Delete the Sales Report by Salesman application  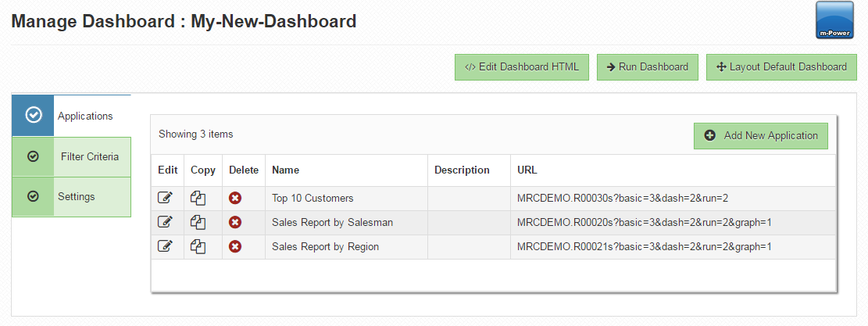[235, 222]
